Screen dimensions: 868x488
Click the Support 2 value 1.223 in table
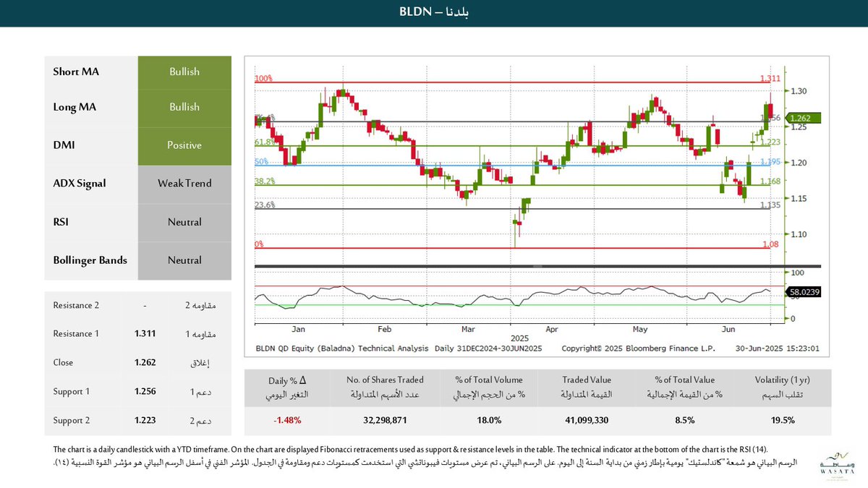(145, 420)
